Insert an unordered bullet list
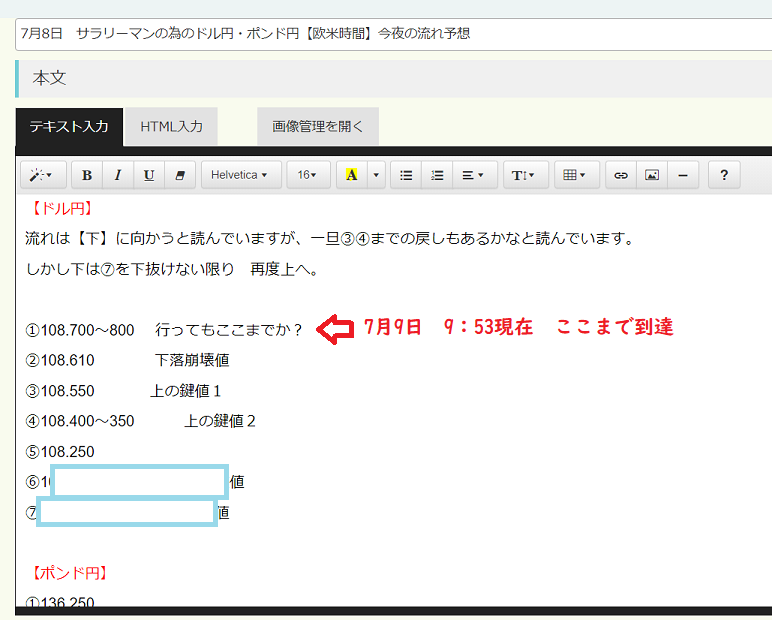The width and height of the screenshot is (772, 620). [x=406, y=175]
